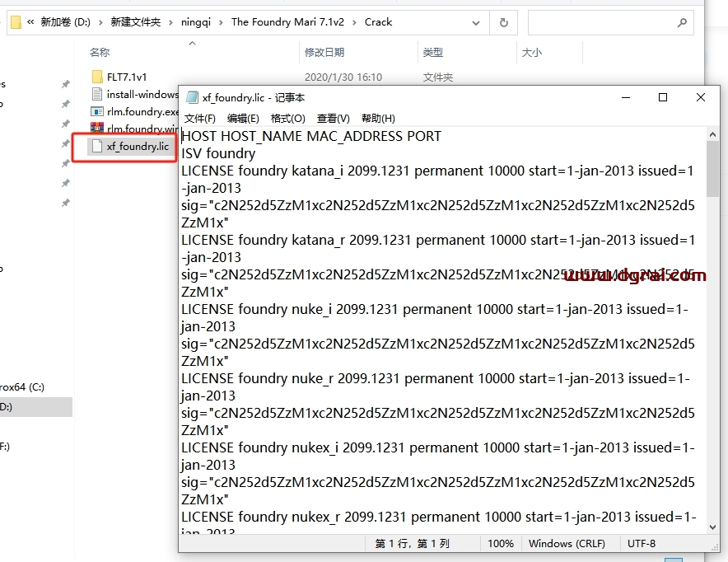Screen dimensions: 728x562
Task: Minimize the Notepad window
Action: pyautogui.click(x=626, y=97)
